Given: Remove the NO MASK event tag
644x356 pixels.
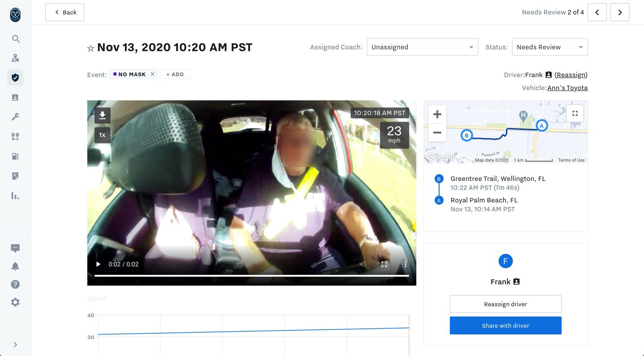Looking at the screenshot, I should [153, 74].
